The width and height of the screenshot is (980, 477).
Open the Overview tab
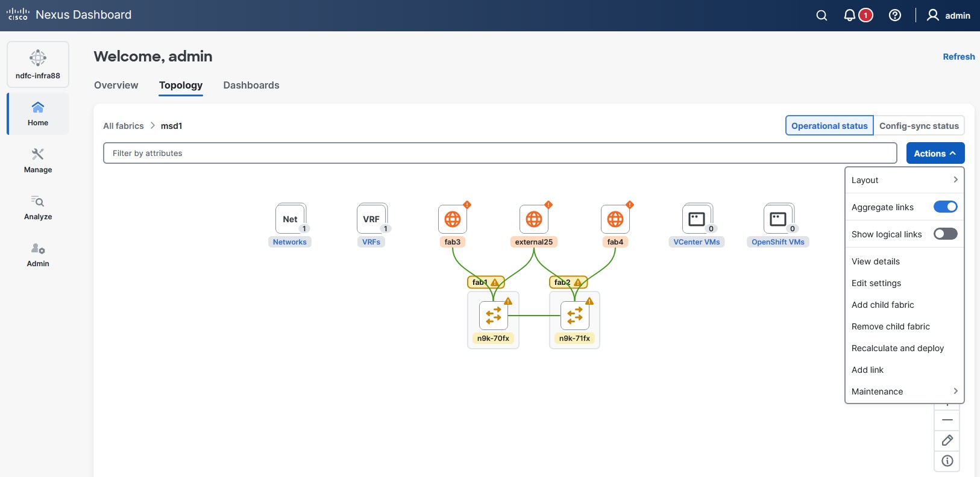pos(116,85)
